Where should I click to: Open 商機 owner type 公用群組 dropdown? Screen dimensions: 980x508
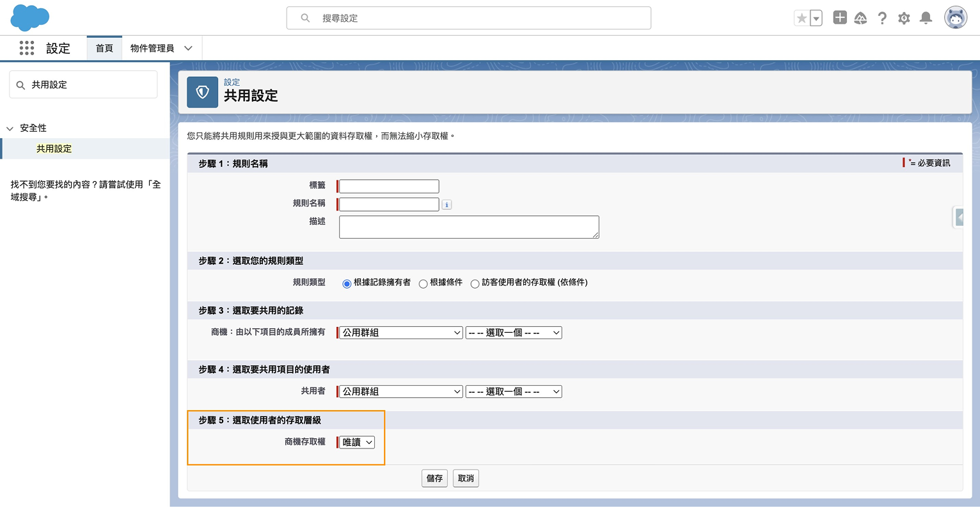tap(400, 333)
